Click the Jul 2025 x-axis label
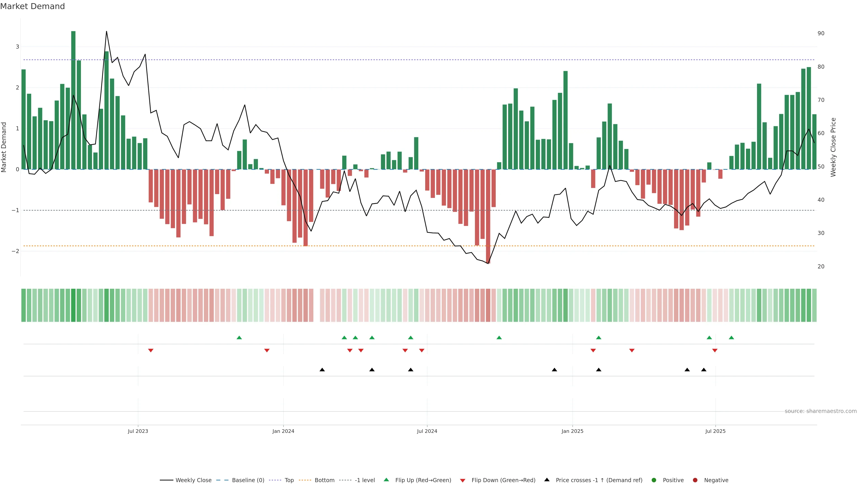Viewport: 868px width, 488px height. coord(715,431)
